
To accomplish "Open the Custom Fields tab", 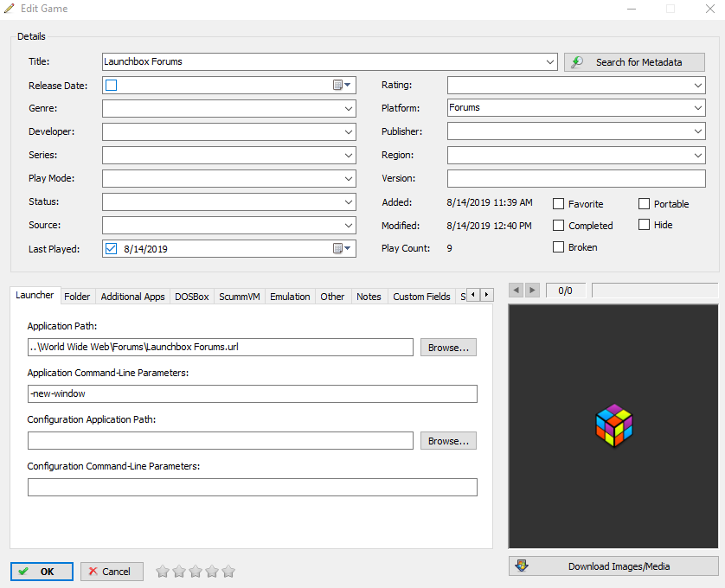I will 421,297.
